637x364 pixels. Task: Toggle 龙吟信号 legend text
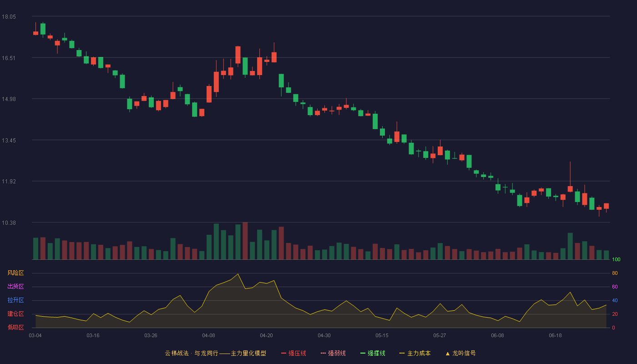(464, 353)
